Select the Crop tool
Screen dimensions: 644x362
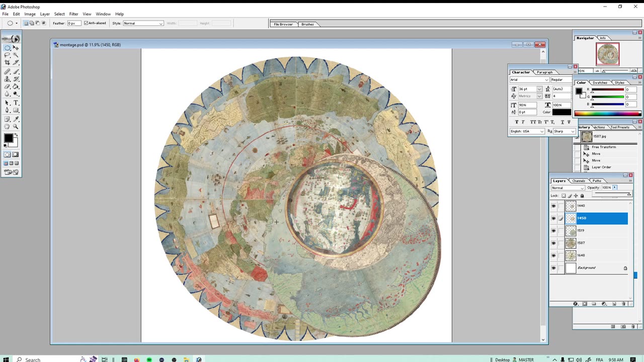click(x=8, y=62)
